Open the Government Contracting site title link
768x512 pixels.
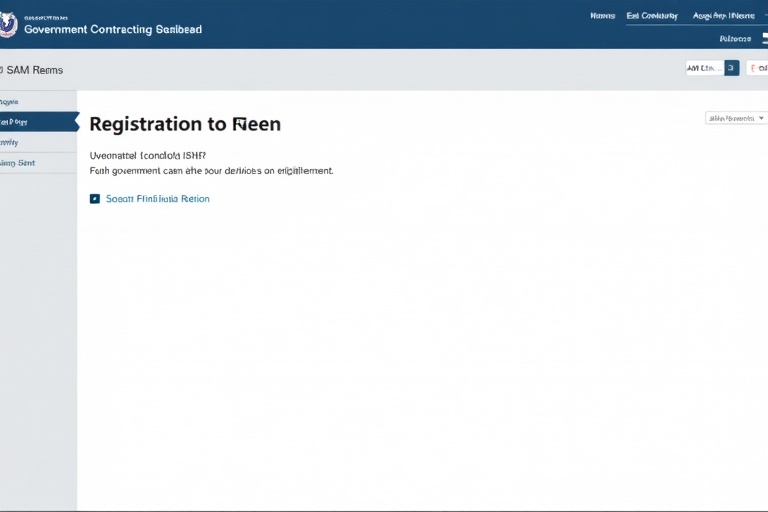(x=113, y=29)
